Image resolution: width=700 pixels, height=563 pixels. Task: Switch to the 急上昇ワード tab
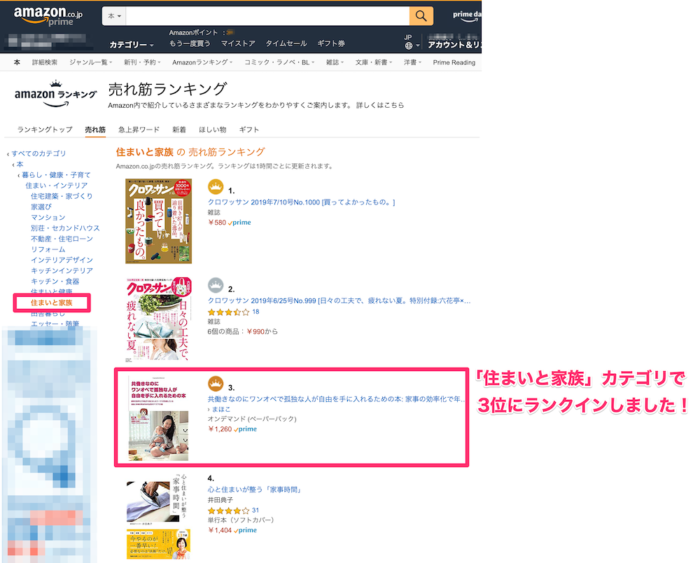[x=139, y=129]
